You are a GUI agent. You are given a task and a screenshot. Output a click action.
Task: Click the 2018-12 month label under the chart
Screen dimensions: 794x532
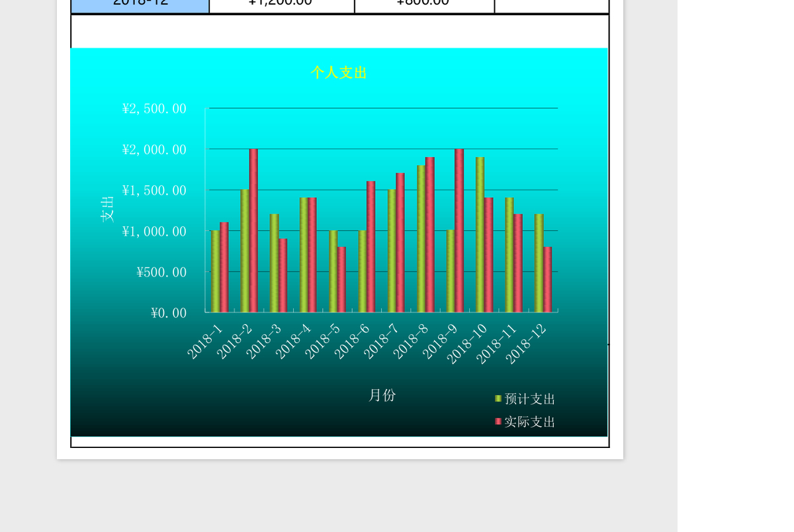tap(526, 344)
